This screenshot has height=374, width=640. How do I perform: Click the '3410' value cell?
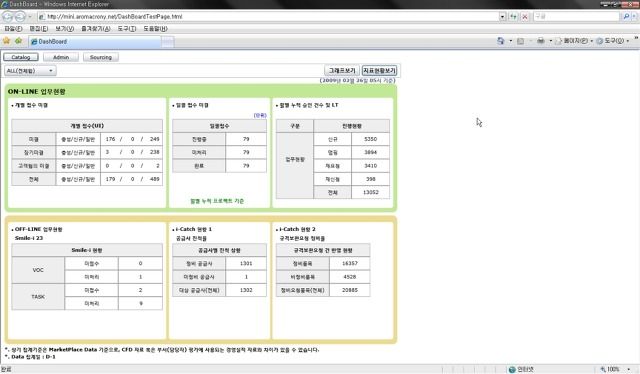coord(370,166)
